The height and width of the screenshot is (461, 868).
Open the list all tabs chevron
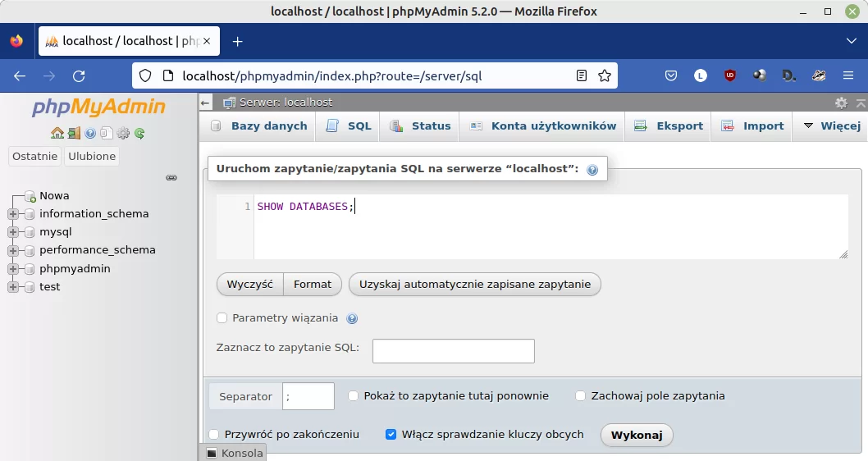(x=852, y=41)
